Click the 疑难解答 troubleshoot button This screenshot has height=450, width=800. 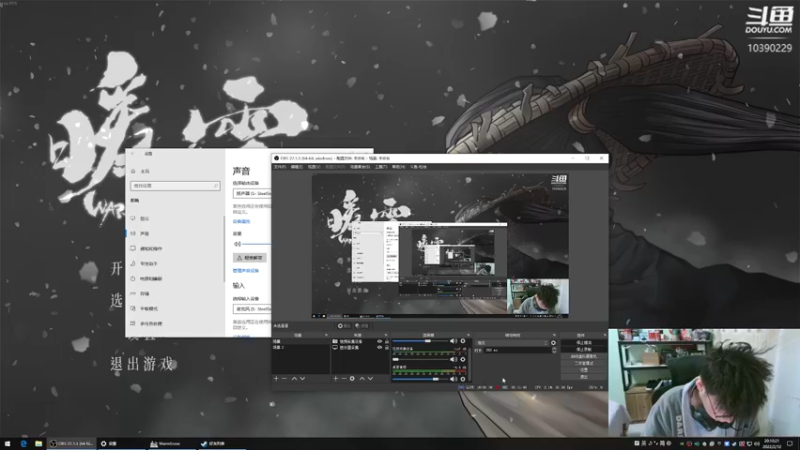click(249, 258)
